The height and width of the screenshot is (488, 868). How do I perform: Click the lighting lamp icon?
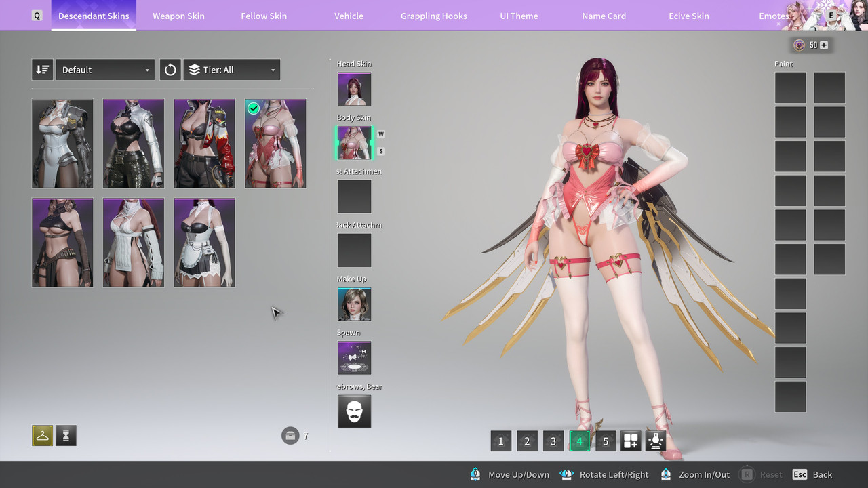click(655, 441)
